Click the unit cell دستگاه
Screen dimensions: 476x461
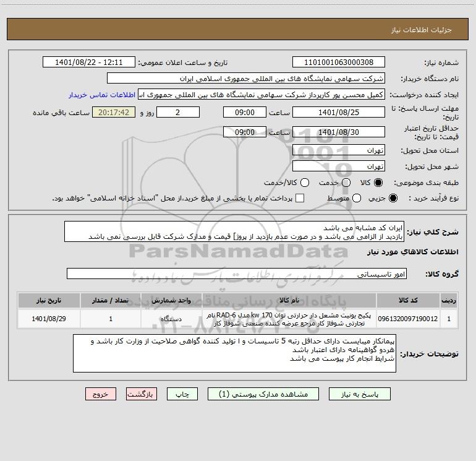[171, 319]
